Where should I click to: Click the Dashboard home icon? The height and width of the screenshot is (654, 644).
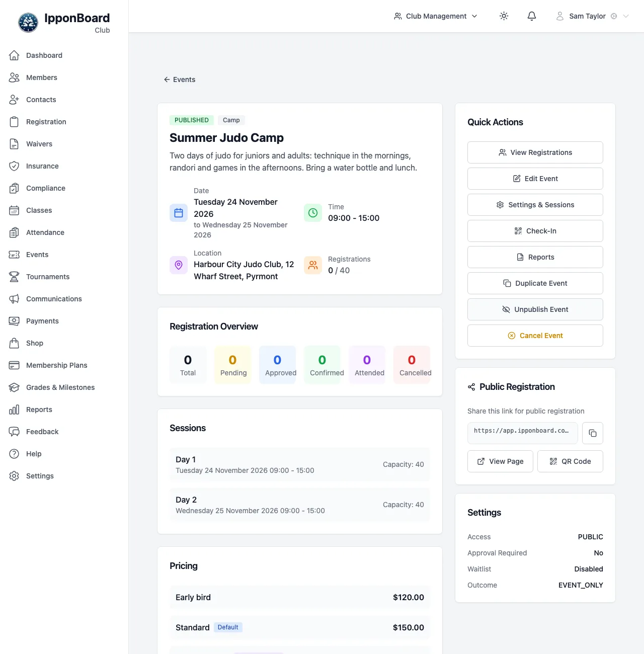14,55
